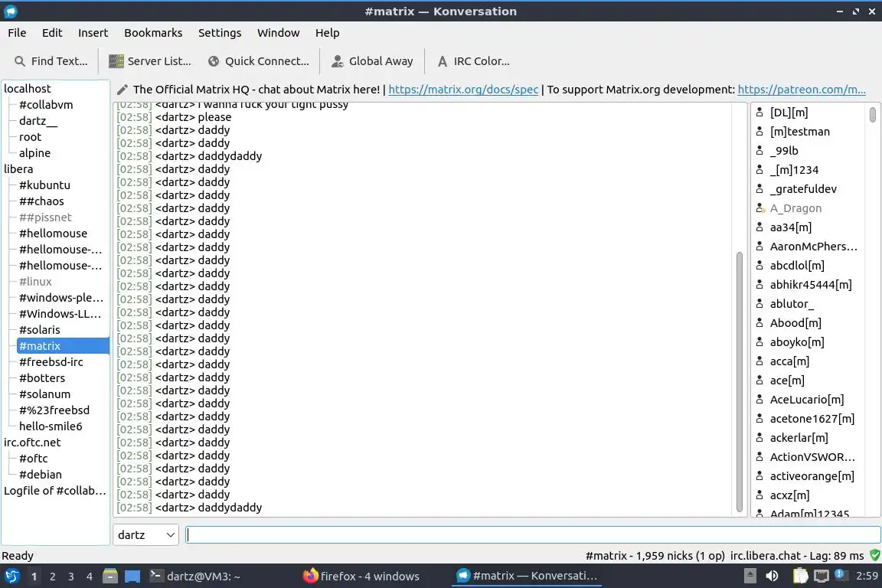The image size is (882, 588).
Task: Select the irc.oftc.net server node
Action: 33,443
